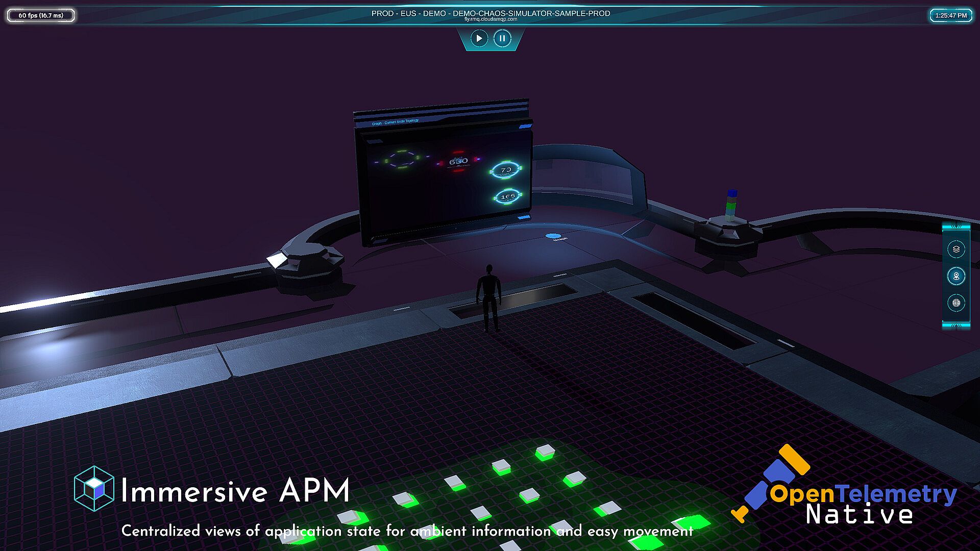
Task: Select the blue ring node labeled 70
Action: click(505, 170)
